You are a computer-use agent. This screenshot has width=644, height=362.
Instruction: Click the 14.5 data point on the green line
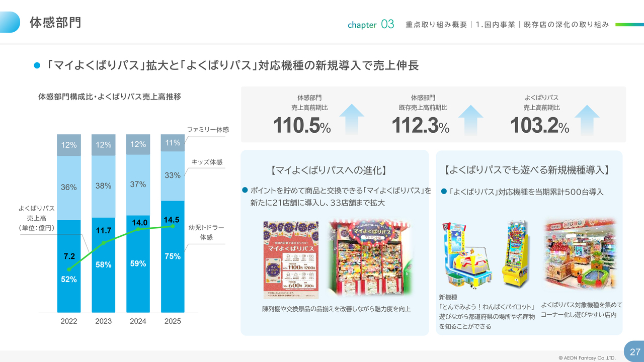pyautogui.click(x=173, y=226)
